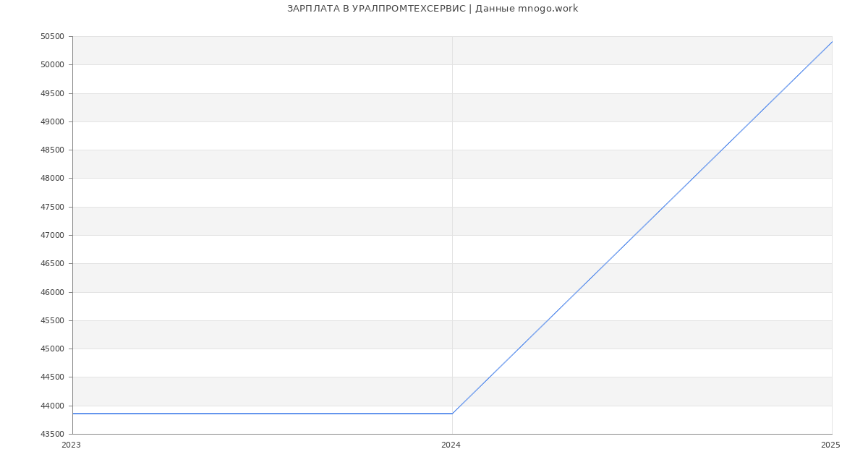Select the line's peak point at 2025
Image resolution: width=868 pixels, height=470 pixels.
832,42
